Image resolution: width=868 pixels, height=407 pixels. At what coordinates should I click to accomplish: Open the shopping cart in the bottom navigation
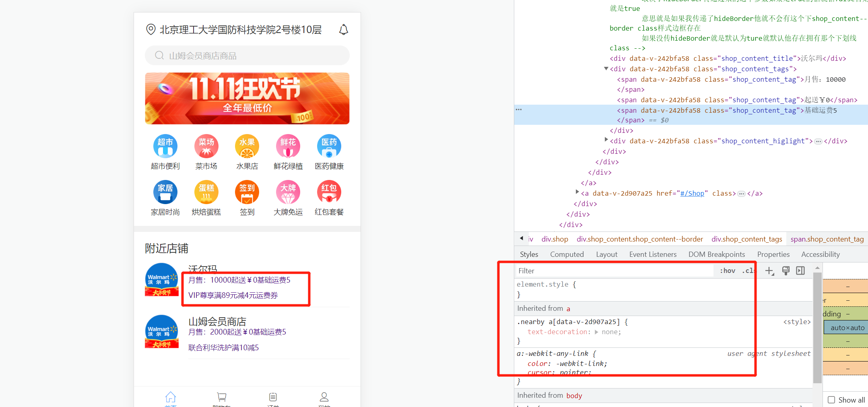click(221, 397)
